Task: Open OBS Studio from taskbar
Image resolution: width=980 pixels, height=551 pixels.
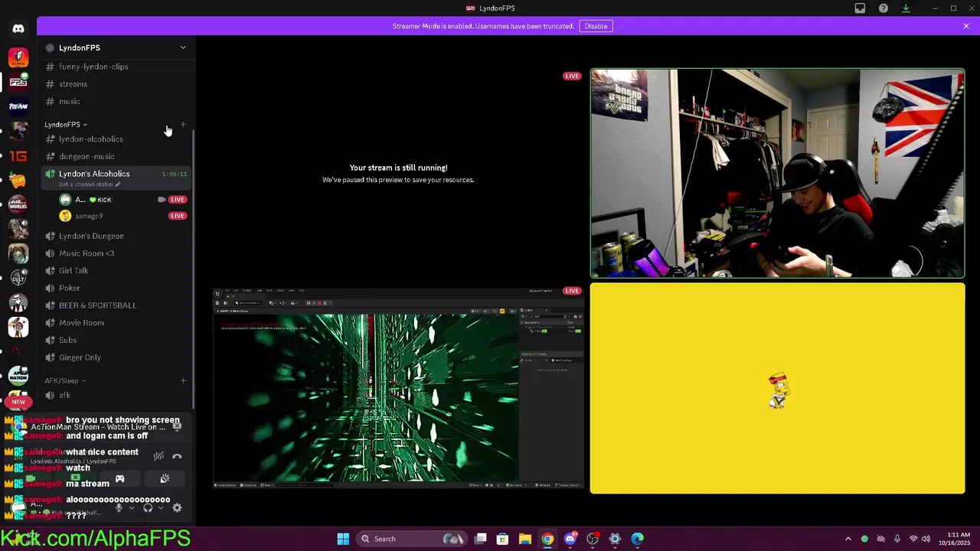Action: tap(593, 539)
